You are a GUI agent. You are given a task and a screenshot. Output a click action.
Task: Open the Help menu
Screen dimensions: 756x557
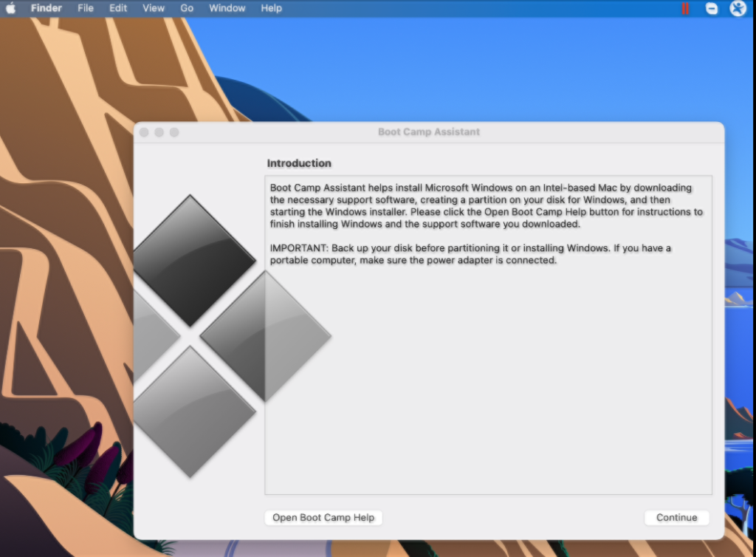pyautogui.click(x=272, y=8)
